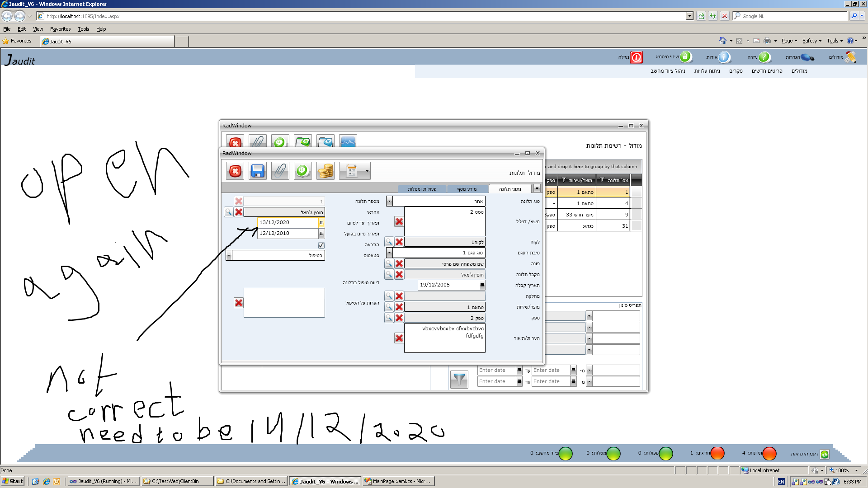Viewport: 868px width, 488px height.
Task: Open the Safety dropdown in IE command bar
Action: coord(812,41)
